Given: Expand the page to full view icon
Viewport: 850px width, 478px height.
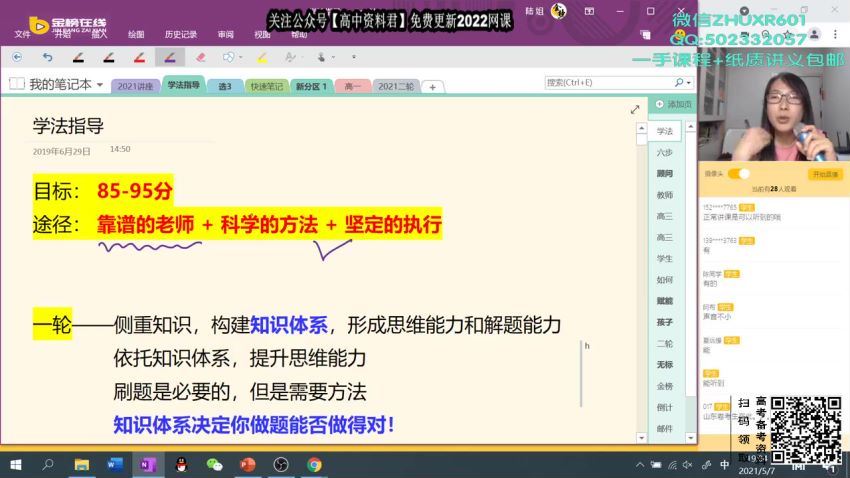Looking at the screenshot, I should tap(635, 109).
